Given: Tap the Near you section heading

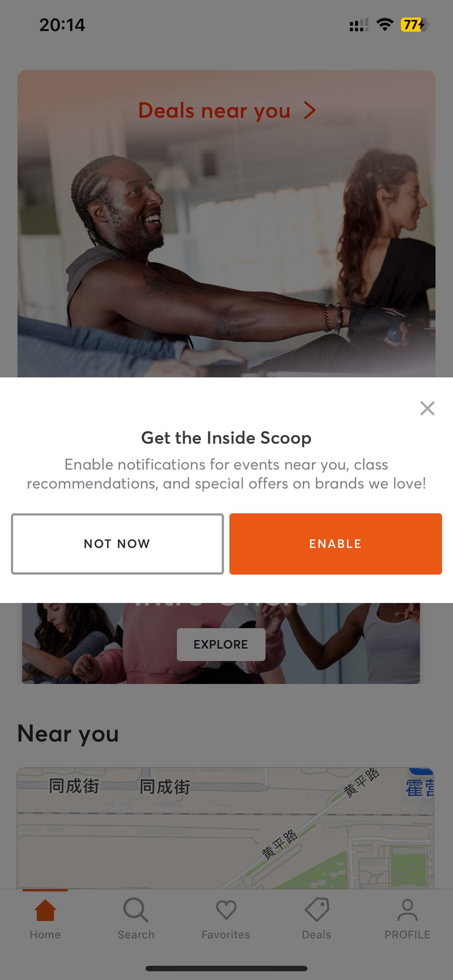Looking at the screenshot, I should tap(68, 734).
